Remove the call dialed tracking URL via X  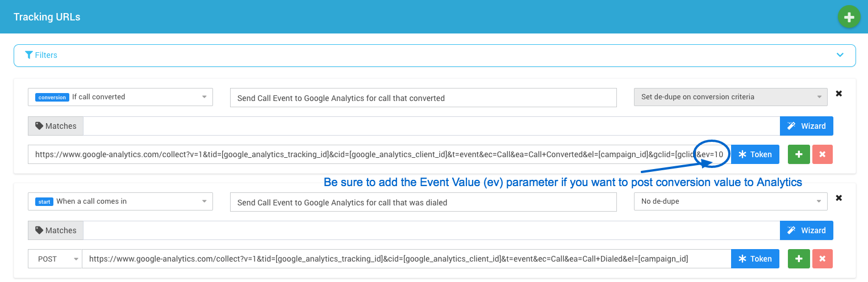click(x=838, y=198)
